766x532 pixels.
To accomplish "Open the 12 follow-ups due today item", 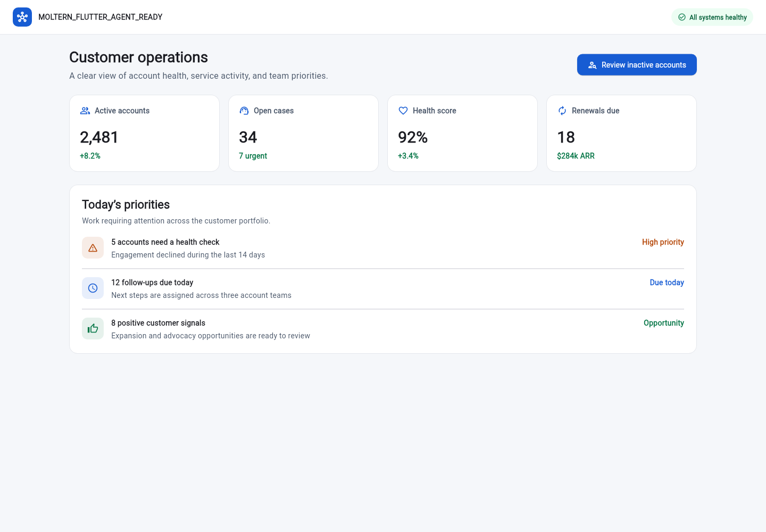I will coord(383,289).
